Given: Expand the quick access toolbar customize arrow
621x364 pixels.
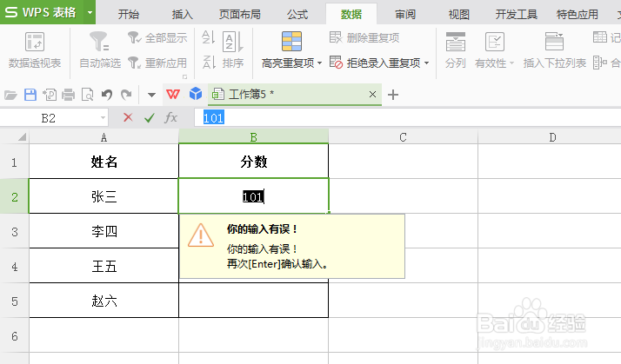Looking at the screenshot, I should tap(151, 95).
